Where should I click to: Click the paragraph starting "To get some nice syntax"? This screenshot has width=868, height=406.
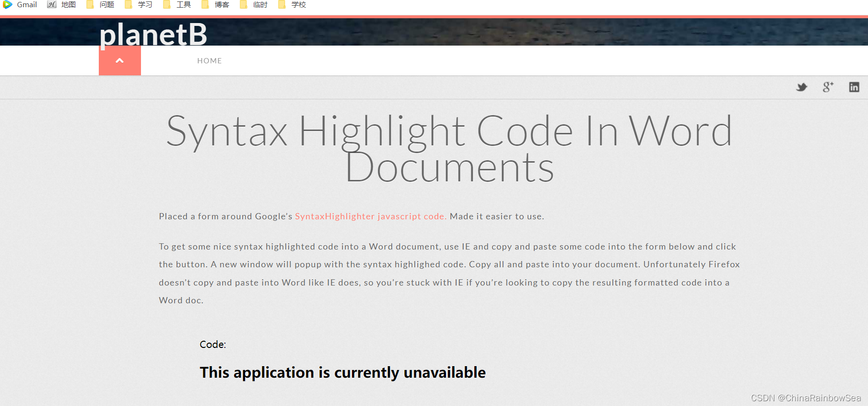[449, 274]
